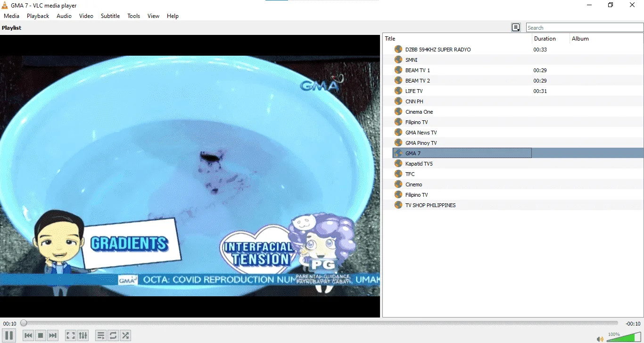Toggle fullscreen video mode
Image resolution: width=644 pixels, height=343 pixels.
tap(71, 335)
